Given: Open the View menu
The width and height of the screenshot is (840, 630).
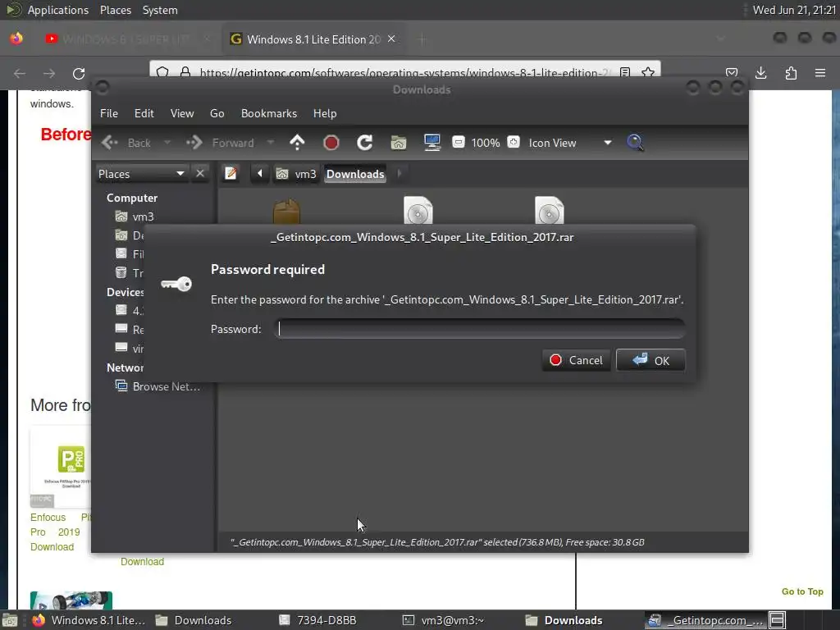Looking at the screenshot, I should coord(182,113).
